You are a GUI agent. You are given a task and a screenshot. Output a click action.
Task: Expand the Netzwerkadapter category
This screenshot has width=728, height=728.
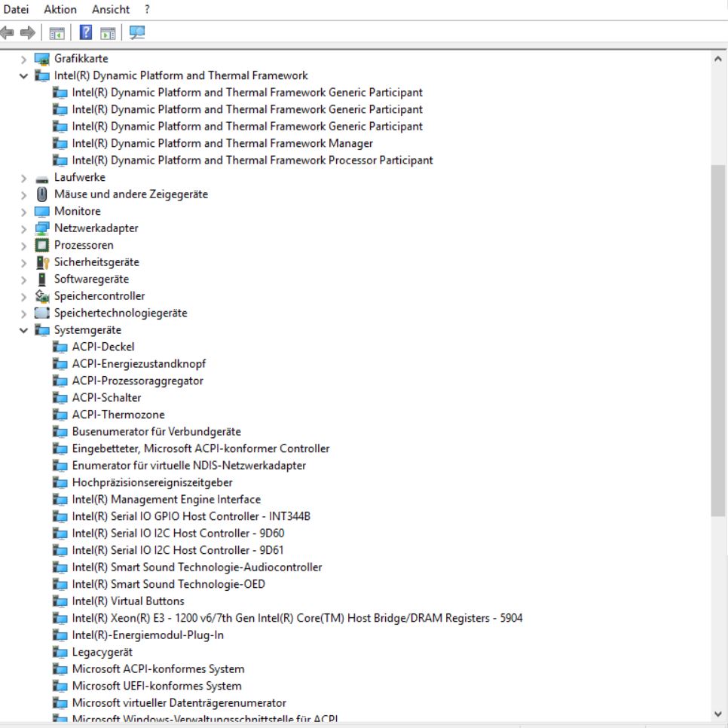pos(23,229)
